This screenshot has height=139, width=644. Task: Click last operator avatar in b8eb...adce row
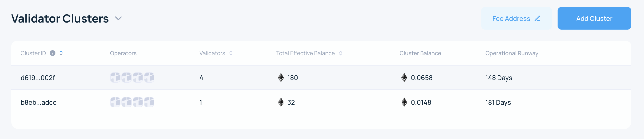tap(149, 102)
